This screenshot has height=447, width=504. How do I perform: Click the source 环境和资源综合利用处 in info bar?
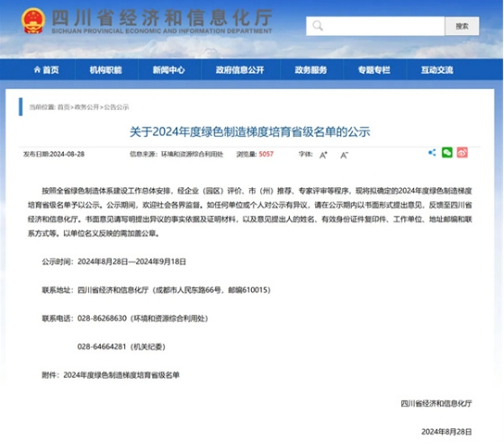(192, 154)
